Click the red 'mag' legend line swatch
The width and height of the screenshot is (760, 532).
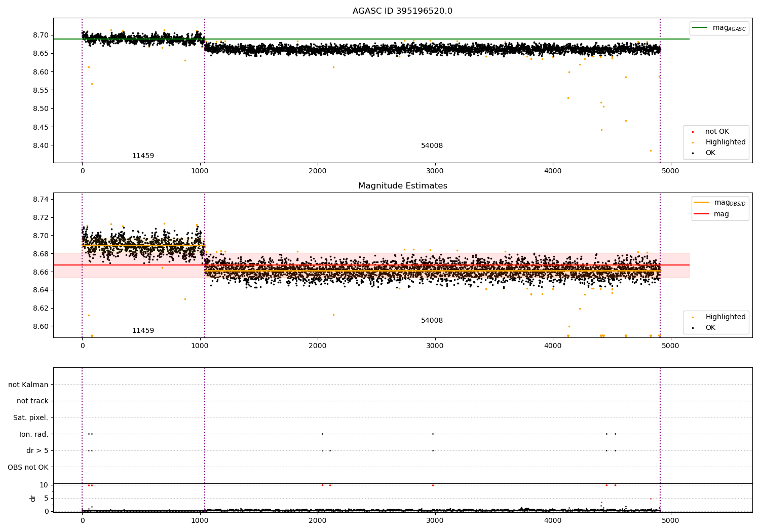(x=702, y=214)
